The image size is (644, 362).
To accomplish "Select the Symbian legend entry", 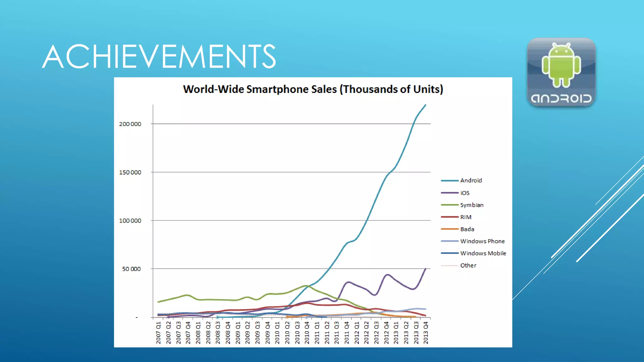I will coord(472,205).
